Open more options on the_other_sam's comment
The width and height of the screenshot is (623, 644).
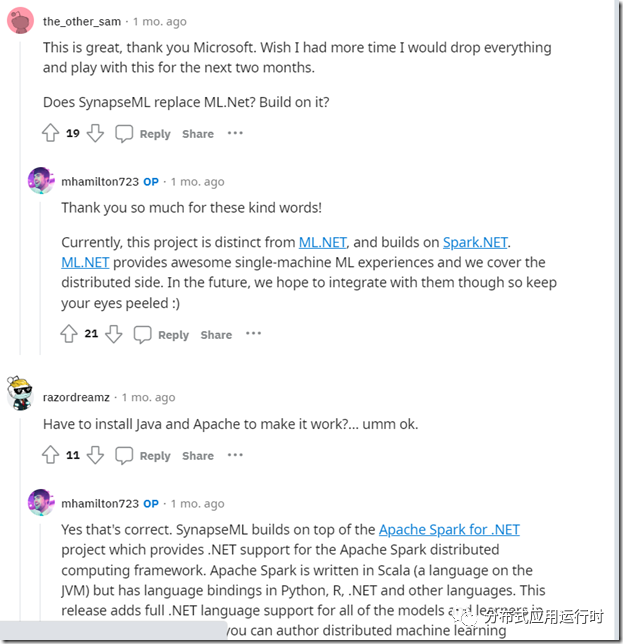tap(235, 133)
